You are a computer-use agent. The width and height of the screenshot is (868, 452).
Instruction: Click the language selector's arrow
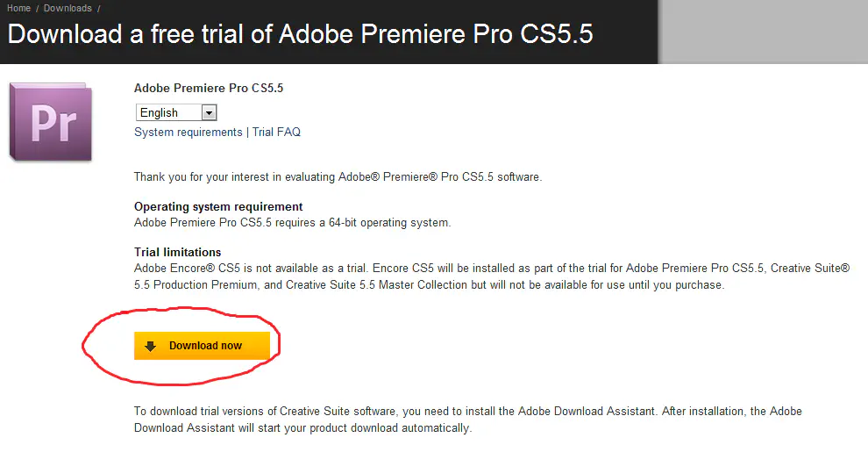click(209, 112)
